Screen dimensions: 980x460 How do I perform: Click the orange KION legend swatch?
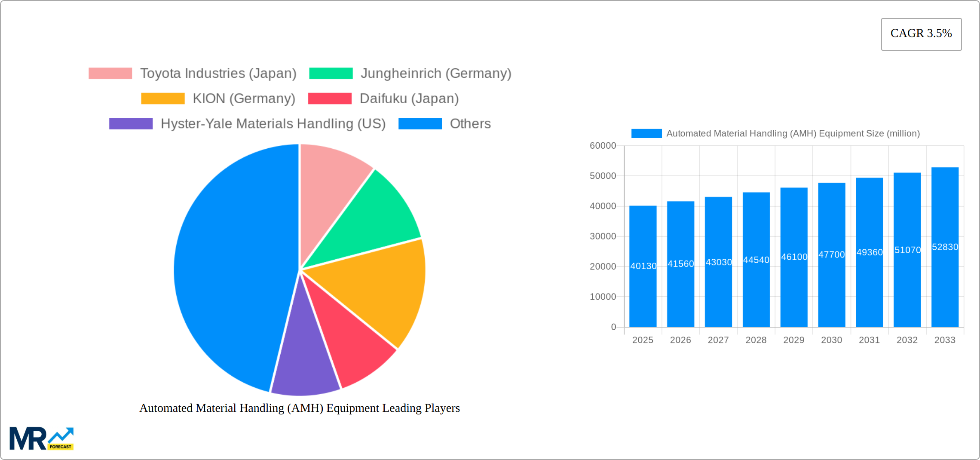(x=162, y=98)
